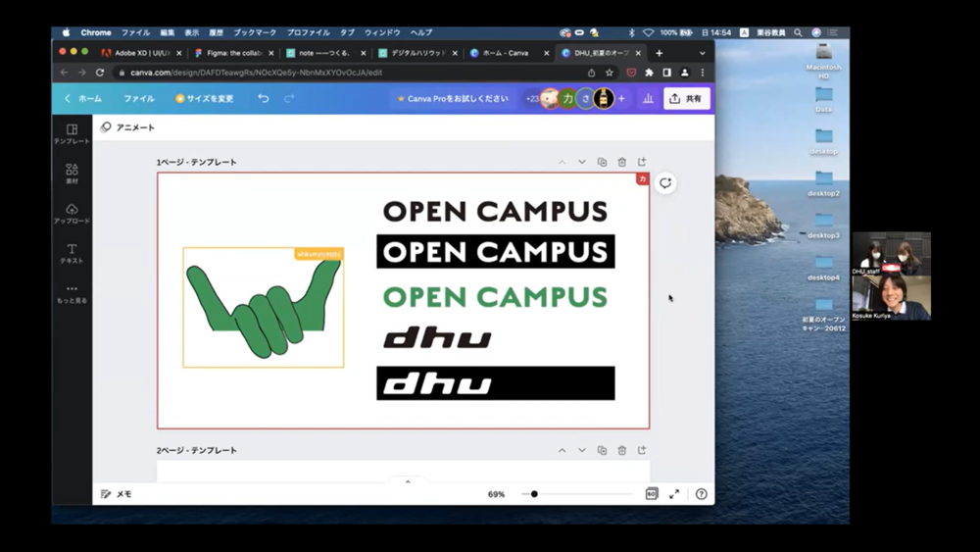Open the Uploads (アップロード) sidebar panel

coord(72,213)
